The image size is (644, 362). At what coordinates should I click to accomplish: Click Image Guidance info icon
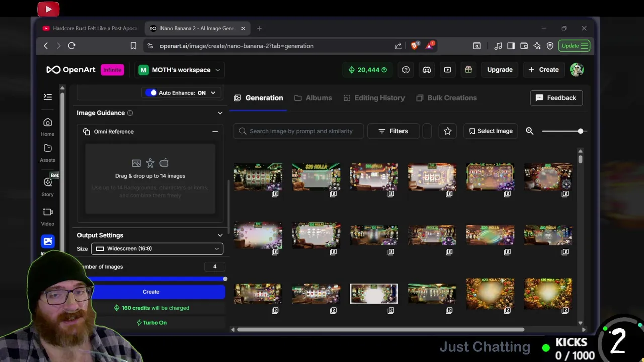click(x=130, y=113)
